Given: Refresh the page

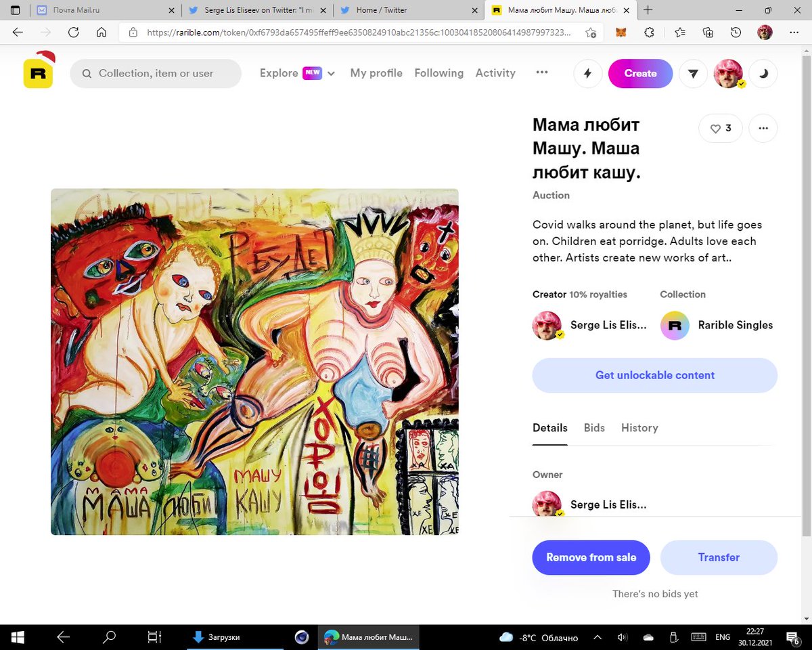Looking at the screenshot, I should [x=73, y=32].
